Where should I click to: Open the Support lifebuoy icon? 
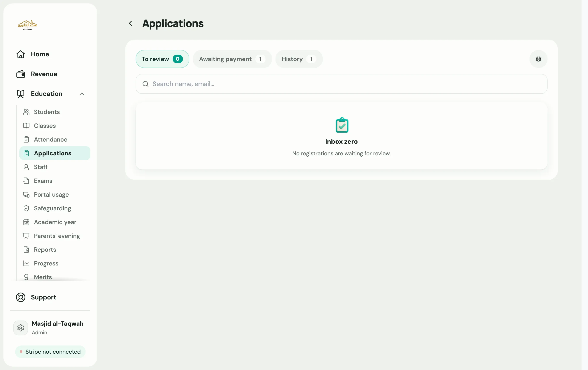pos(20,297)
